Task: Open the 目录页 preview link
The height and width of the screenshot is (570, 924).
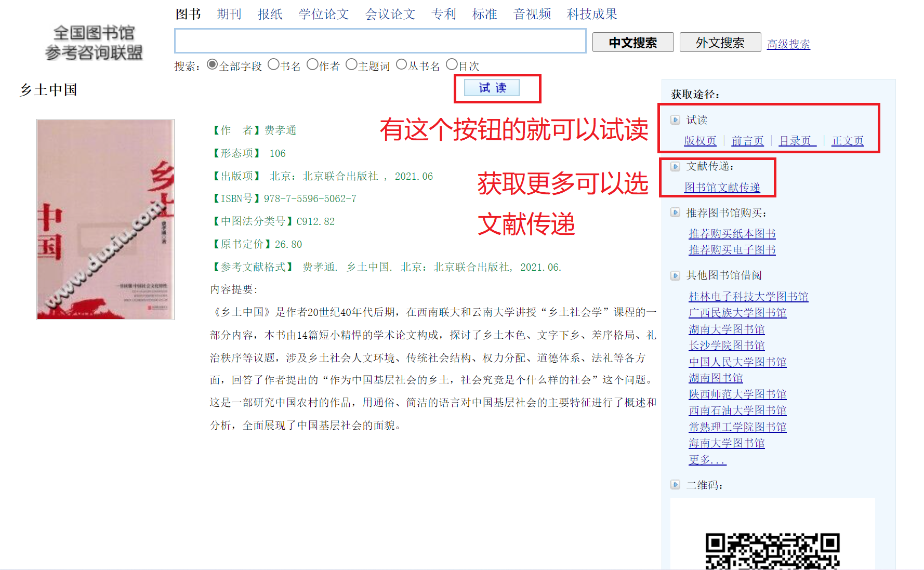Action: [797, 141]
